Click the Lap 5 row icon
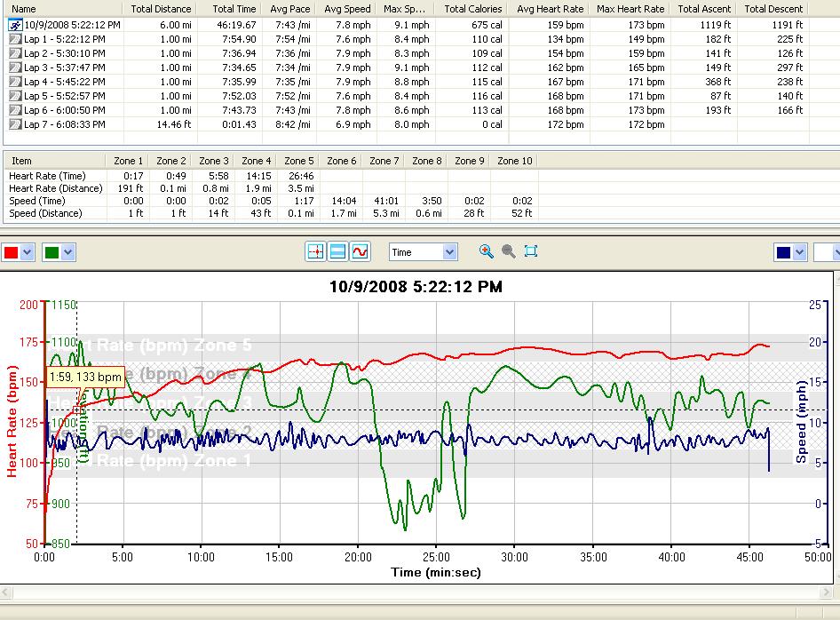840x620 pixels. (15, 96)
